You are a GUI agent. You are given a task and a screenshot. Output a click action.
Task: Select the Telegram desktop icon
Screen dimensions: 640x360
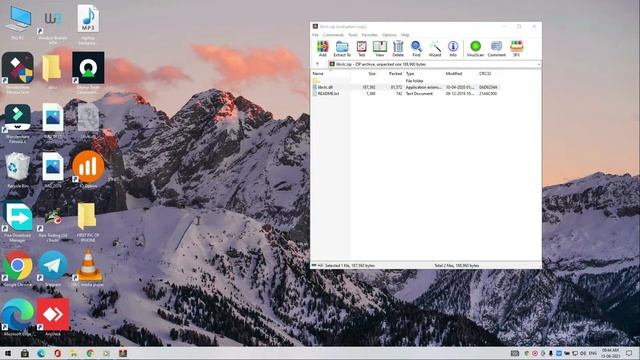click(53, 269)
